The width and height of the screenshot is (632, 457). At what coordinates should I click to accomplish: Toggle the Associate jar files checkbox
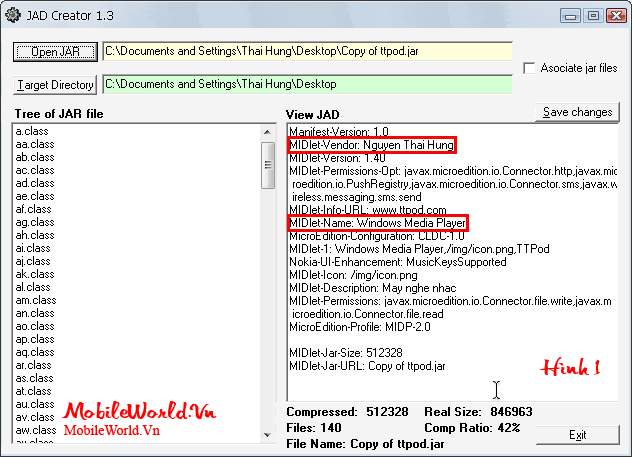pyautogui.click(x=530, y=68)
